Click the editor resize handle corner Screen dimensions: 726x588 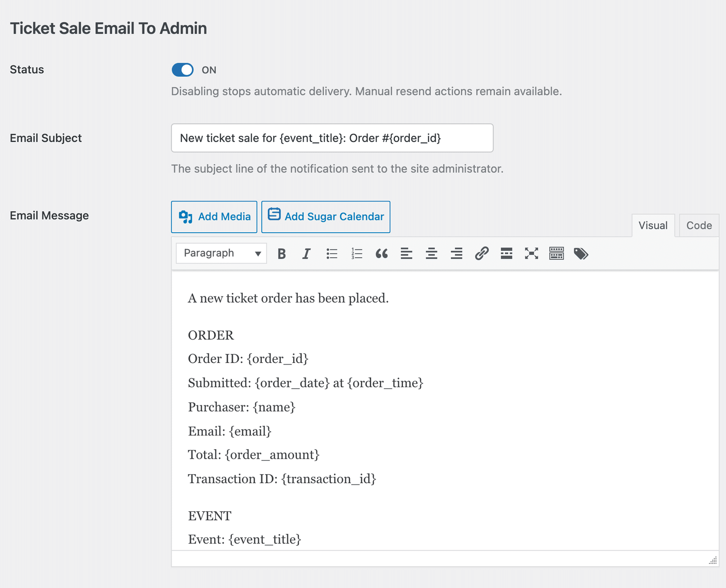pyautogui.click(x=713, y=560)
